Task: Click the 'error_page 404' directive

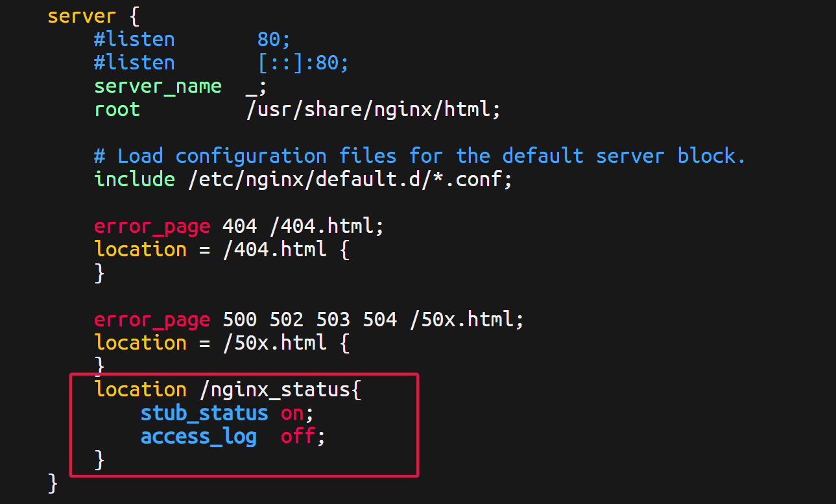Action: point(175,226)
